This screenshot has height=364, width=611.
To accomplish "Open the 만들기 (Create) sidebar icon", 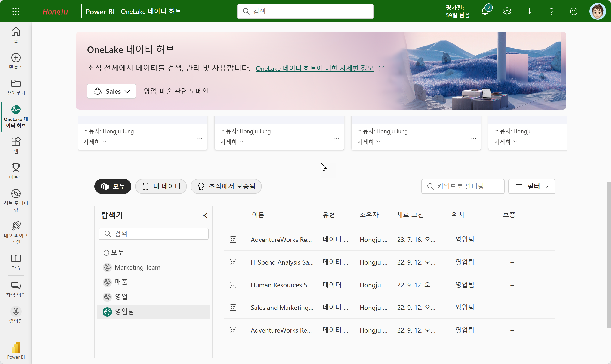I will [x=16, y=61].
